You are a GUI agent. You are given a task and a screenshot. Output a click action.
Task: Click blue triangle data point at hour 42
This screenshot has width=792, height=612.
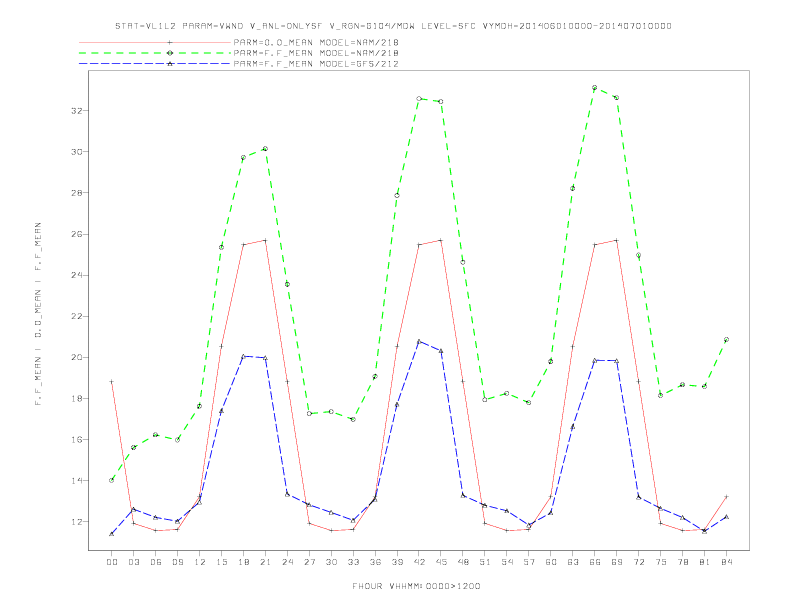click(x=419, y=342)
